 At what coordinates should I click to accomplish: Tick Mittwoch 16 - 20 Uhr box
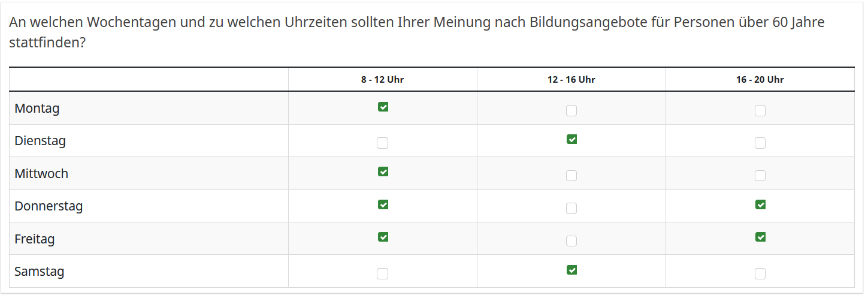[760, 176]
